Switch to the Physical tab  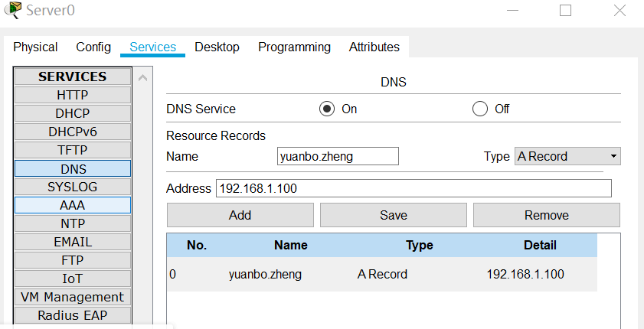point(35,47)
